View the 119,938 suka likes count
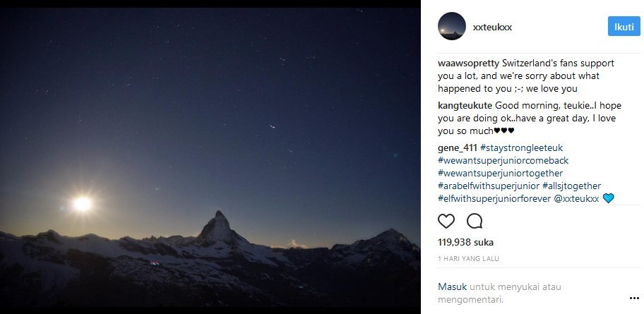Image resolution: width=644 pixels, height=314 pixels. coord(466,242)
